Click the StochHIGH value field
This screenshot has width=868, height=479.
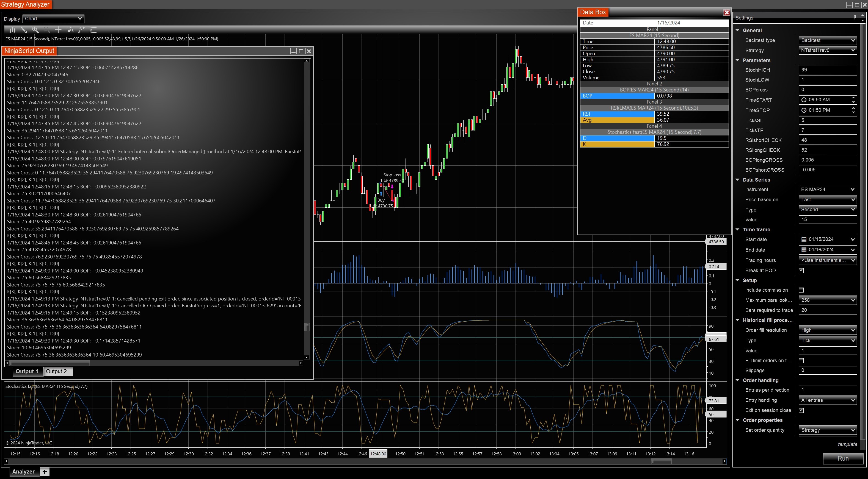tap(827, 70)
